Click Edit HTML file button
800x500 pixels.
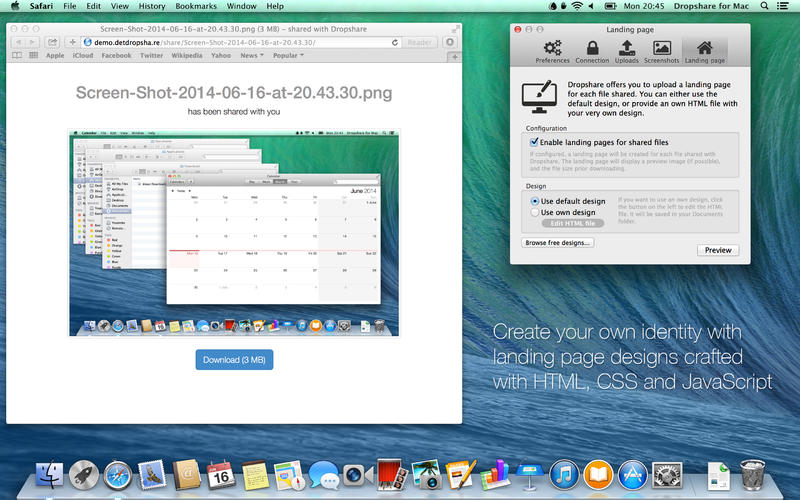[572, 223]
